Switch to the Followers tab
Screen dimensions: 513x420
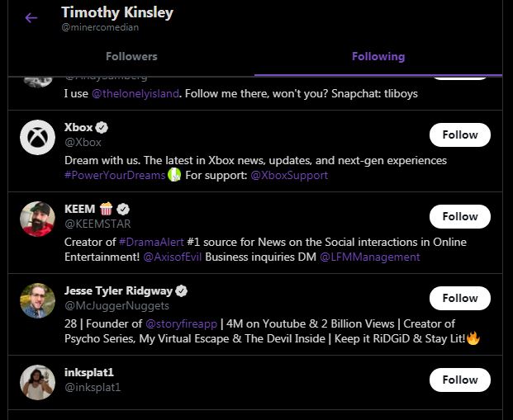(x=131, y=57)
